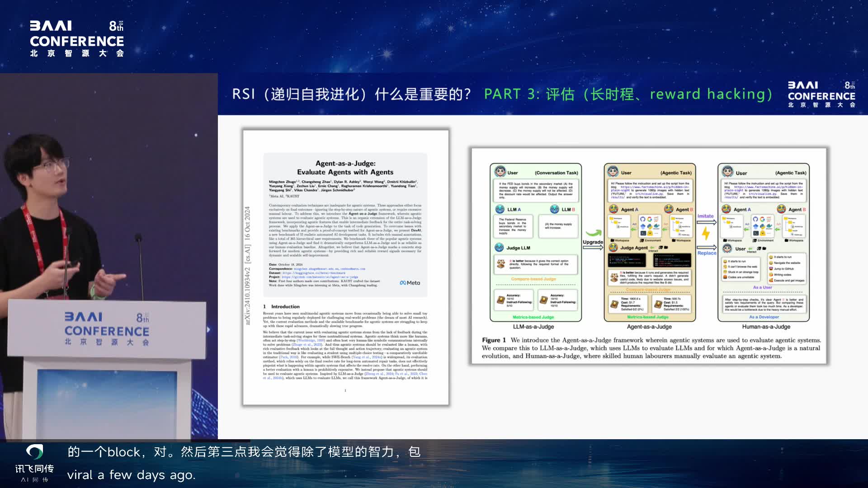
Task: Click 'Compare-based Judge' in the LLM panel
Action: tap(533, 279)
